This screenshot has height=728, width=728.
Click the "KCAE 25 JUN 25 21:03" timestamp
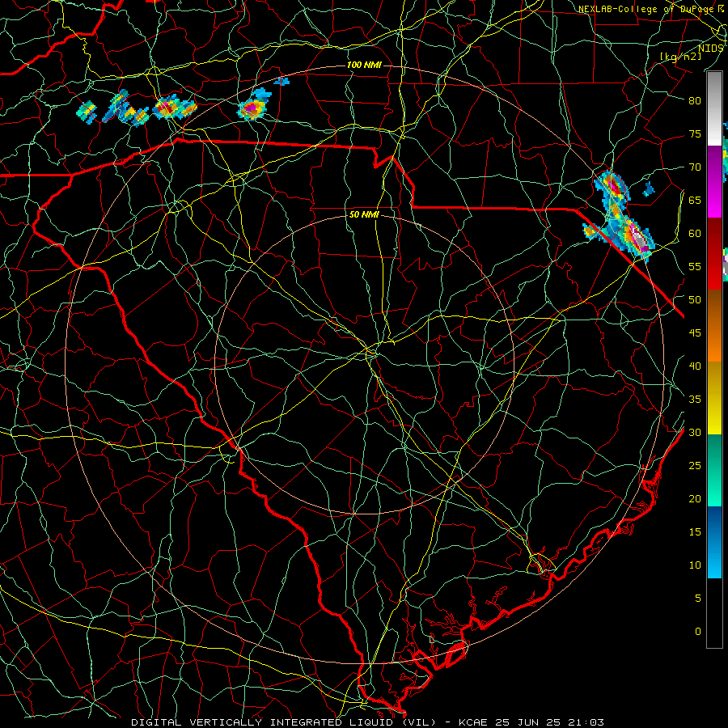[531, 722]
